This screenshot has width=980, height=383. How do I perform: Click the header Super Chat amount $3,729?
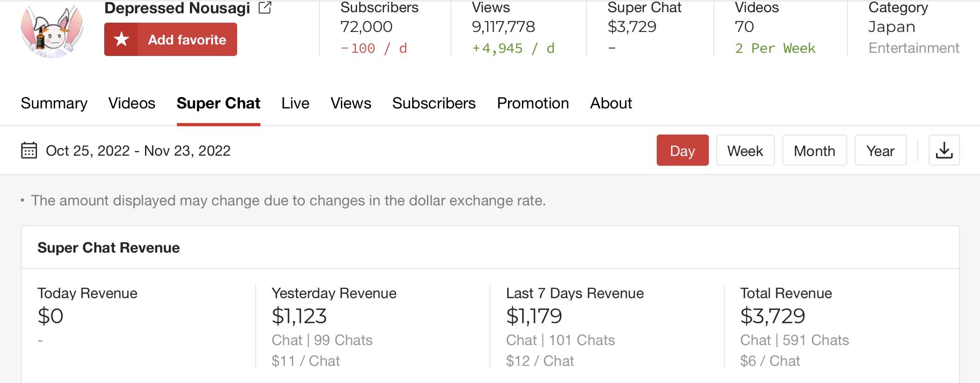click(x=632, y=27)
